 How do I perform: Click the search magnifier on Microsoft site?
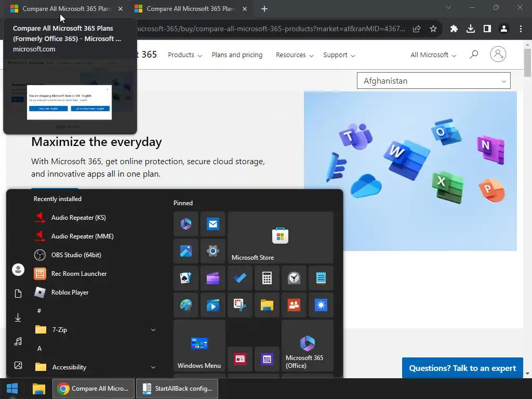click(474, 54)
